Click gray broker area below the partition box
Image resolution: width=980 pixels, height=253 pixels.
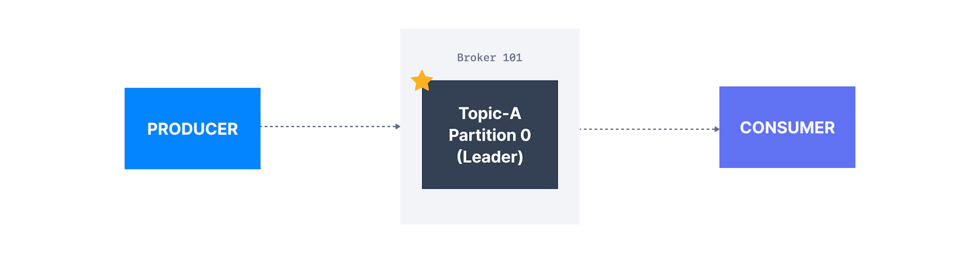pyautogui.click(x=489, y=207)
